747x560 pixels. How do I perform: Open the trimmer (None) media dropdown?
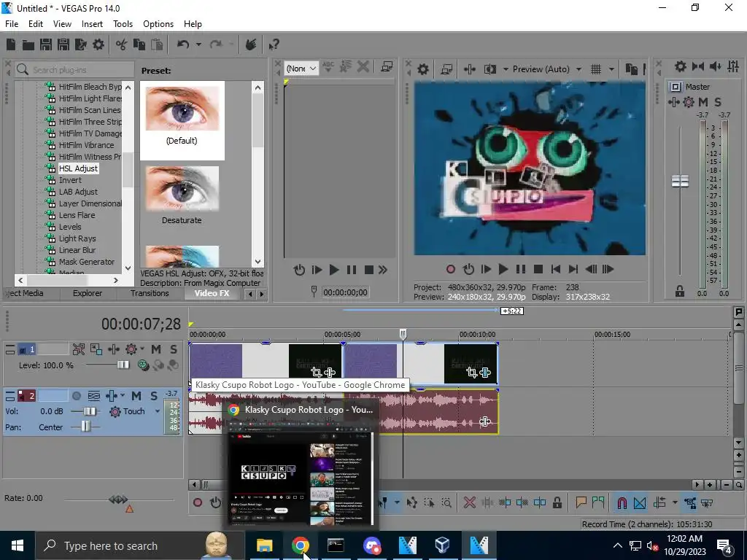[301, 69]
